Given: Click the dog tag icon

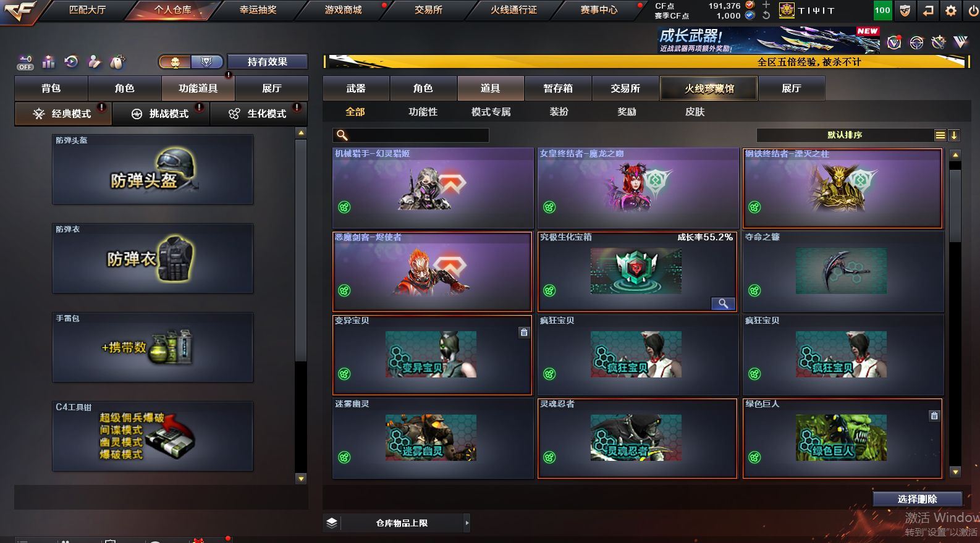Looking at the screenshot, I should click(x=117, y=62).
